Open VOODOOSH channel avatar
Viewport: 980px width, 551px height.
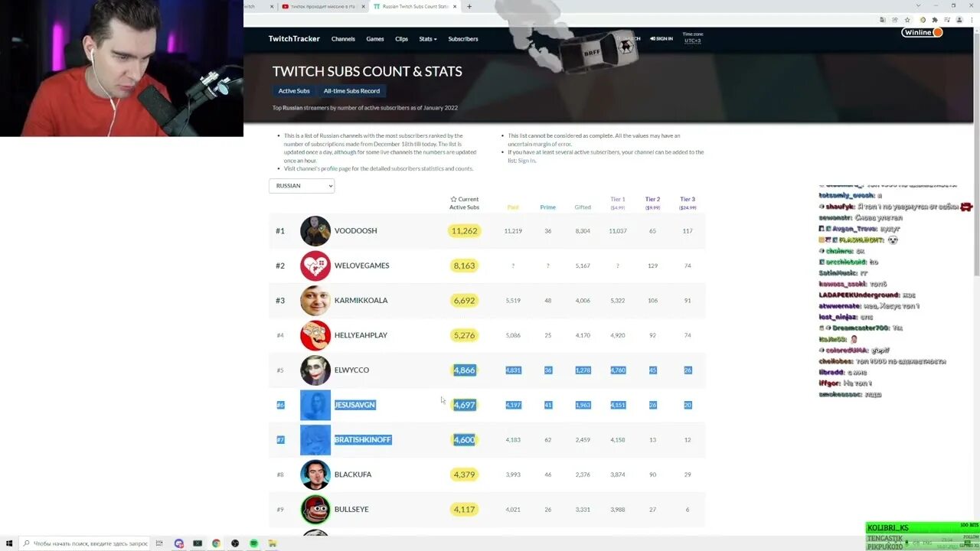tap(315, 231)
